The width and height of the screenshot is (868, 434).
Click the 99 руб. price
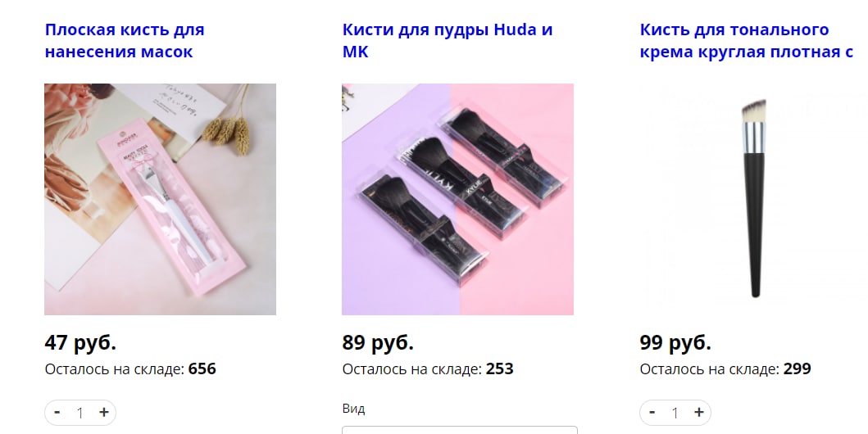675,343
